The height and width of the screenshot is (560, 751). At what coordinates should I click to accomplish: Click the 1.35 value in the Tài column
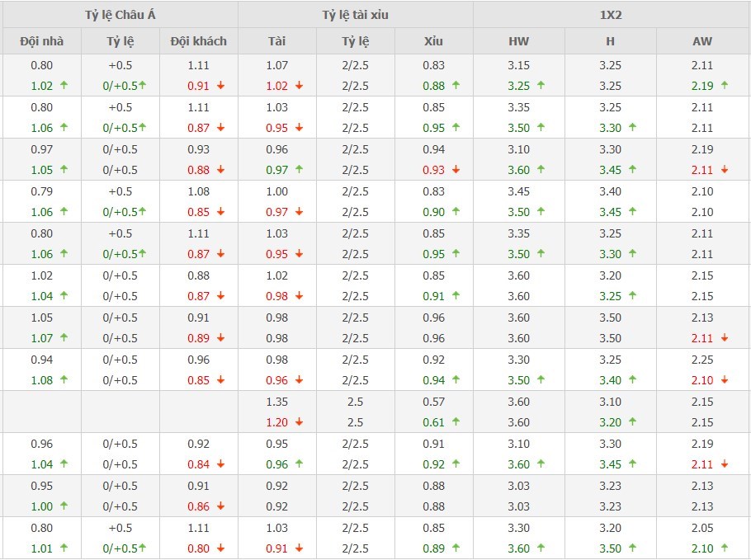(x=276, y=402)
